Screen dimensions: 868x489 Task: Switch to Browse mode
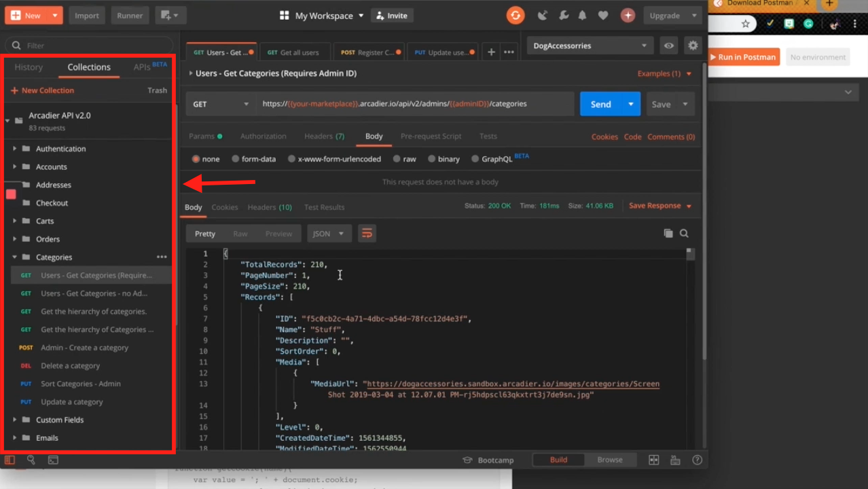coord(610,460)
